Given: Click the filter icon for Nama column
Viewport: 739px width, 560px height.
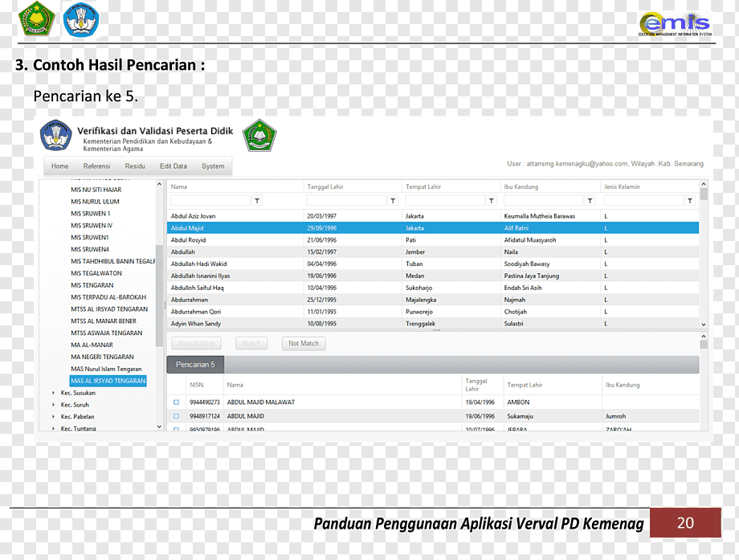Looking at the screenshot, I should point(257,201).
